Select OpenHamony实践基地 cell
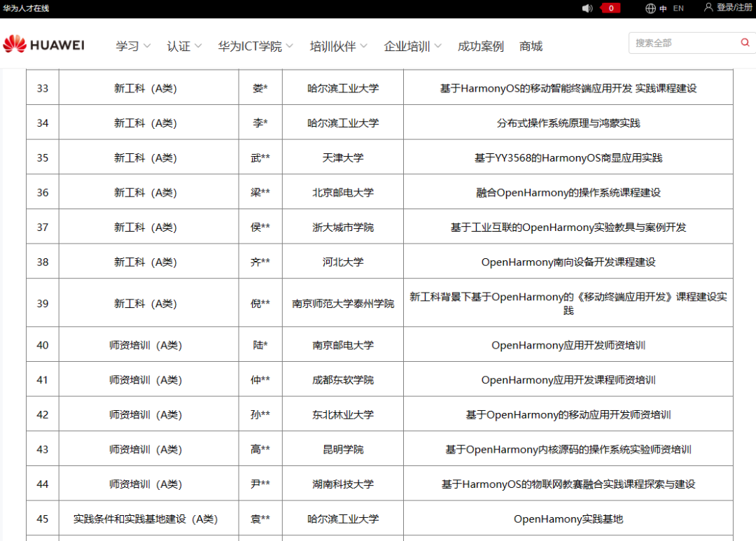 tap(568, 519)
